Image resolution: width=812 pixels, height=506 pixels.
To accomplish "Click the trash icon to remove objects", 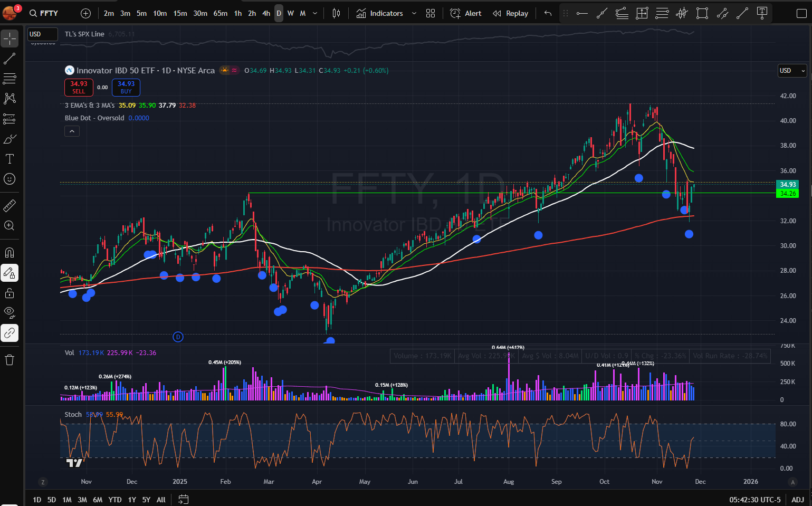I will click(x=9, y=360).
